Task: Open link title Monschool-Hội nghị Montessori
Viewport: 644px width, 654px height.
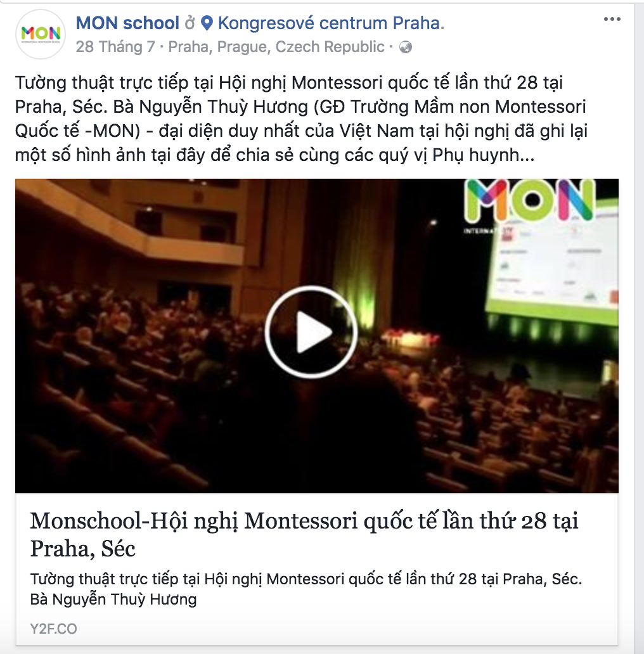Action: [304, 534]
